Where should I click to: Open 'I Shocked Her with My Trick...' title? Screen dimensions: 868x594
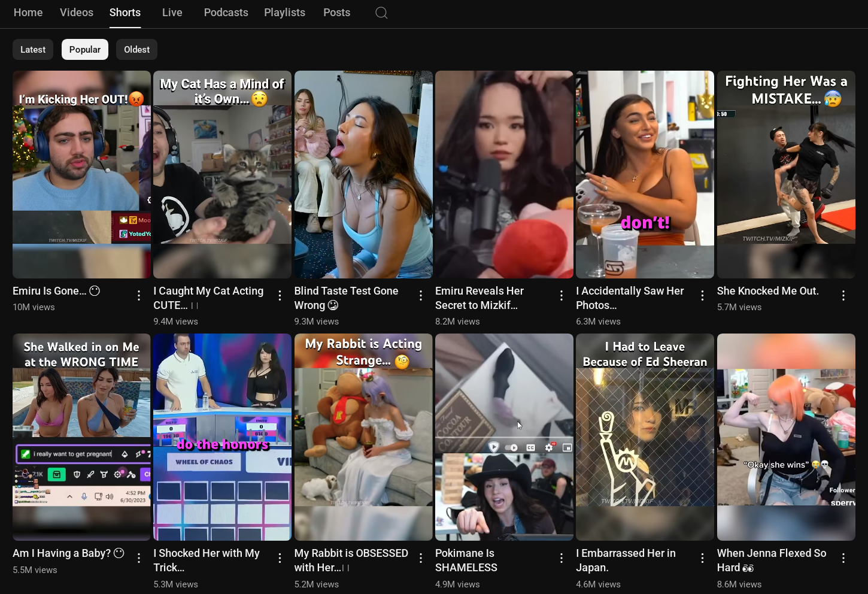point(207,560)
